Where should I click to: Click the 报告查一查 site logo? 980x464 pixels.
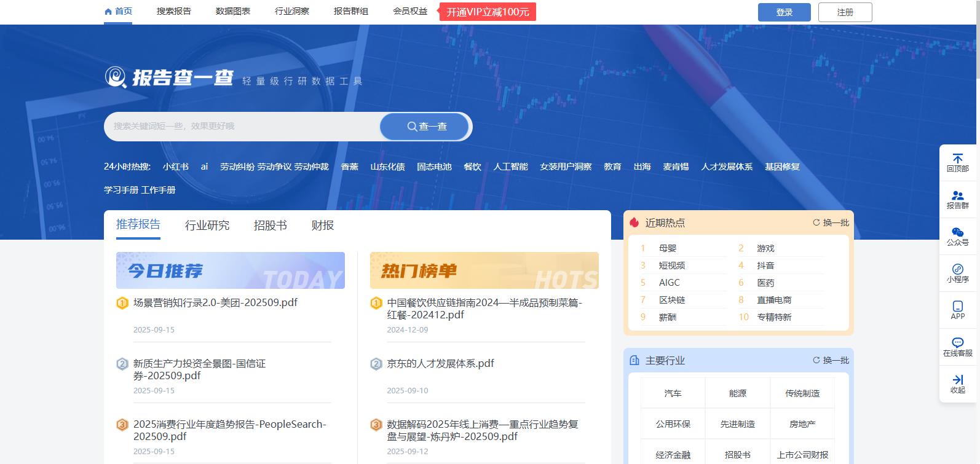pyautogui.click(x=170, y=77)
